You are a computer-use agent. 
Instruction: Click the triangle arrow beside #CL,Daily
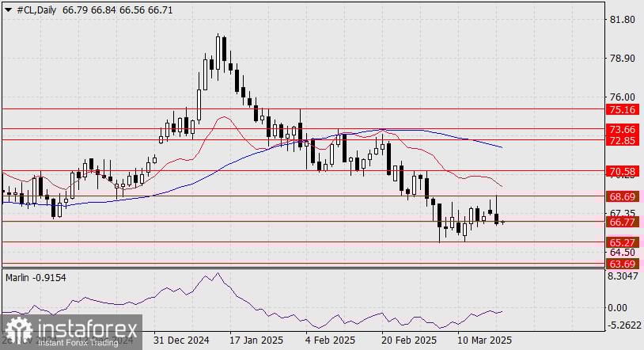pos(8,10)
